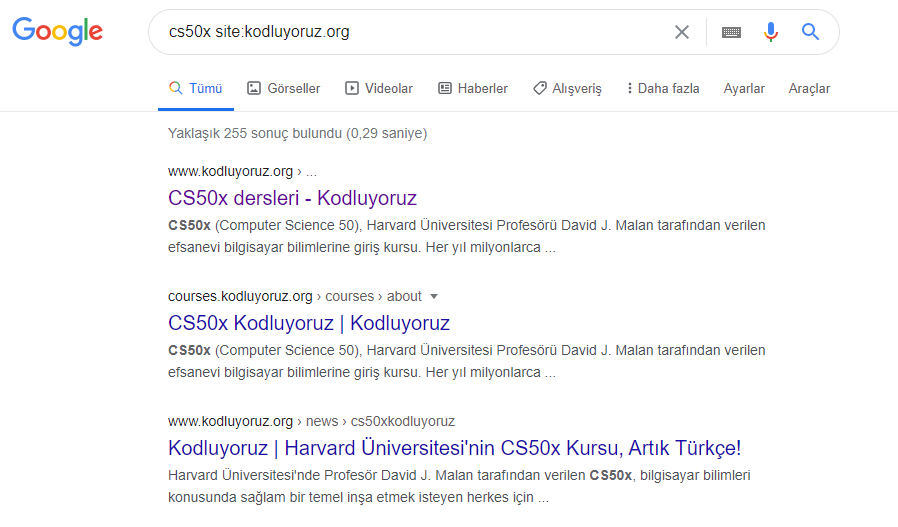Click the Videolar play icon
The image size is (898, 527).
(x=352, y=88)
